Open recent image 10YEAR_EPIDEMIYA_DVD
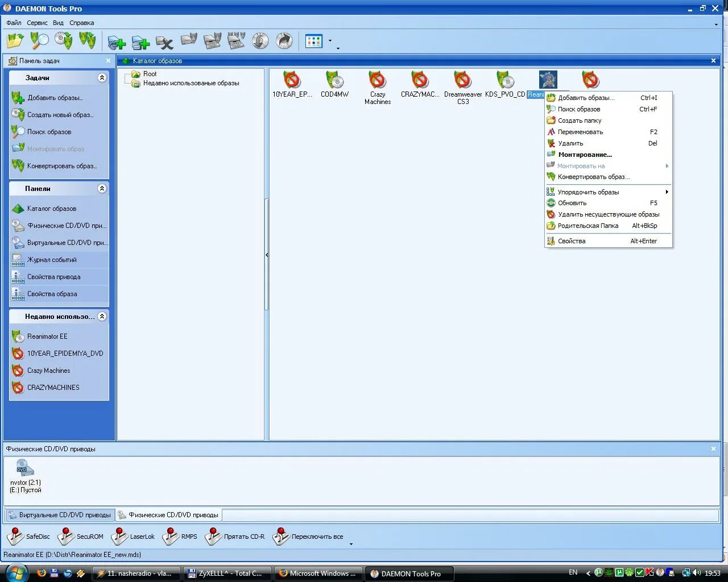The width and height of the screenshot is (728, 582). [x=59, y=354]
